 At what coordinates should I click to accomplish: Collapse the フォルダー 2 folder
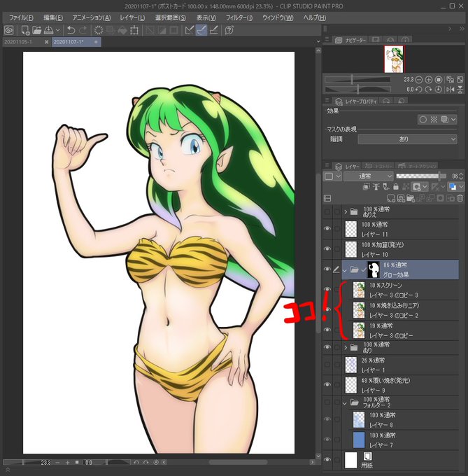point(345,403)
